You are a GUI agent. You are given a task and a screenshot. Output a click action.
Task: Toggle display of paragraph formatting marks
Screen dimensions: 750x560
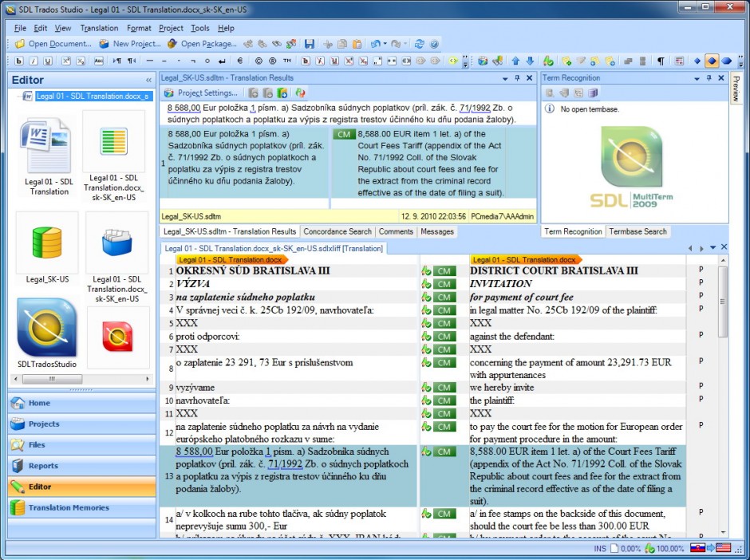coord(659,61)
